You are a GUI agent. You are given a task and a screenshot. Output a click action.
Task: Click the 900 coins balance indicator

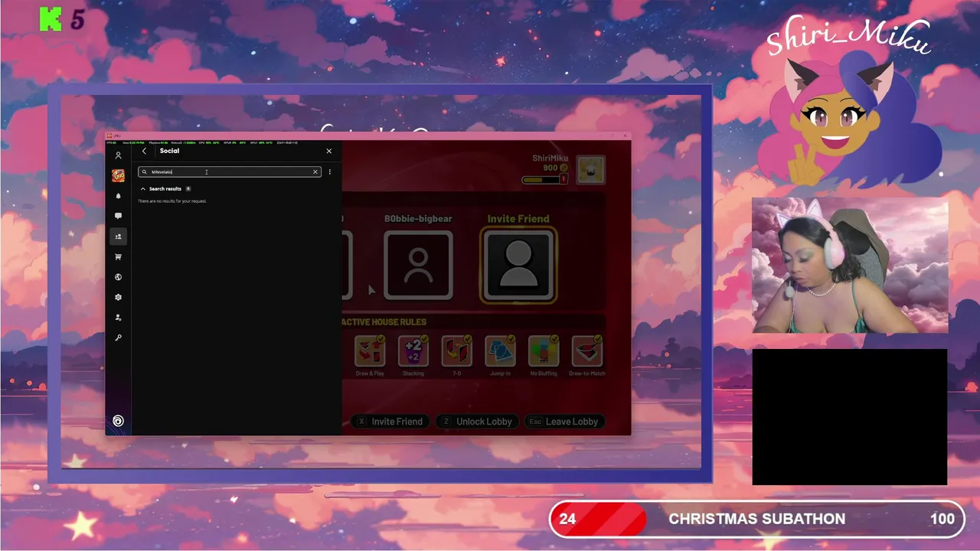click(x=555, y=168)
